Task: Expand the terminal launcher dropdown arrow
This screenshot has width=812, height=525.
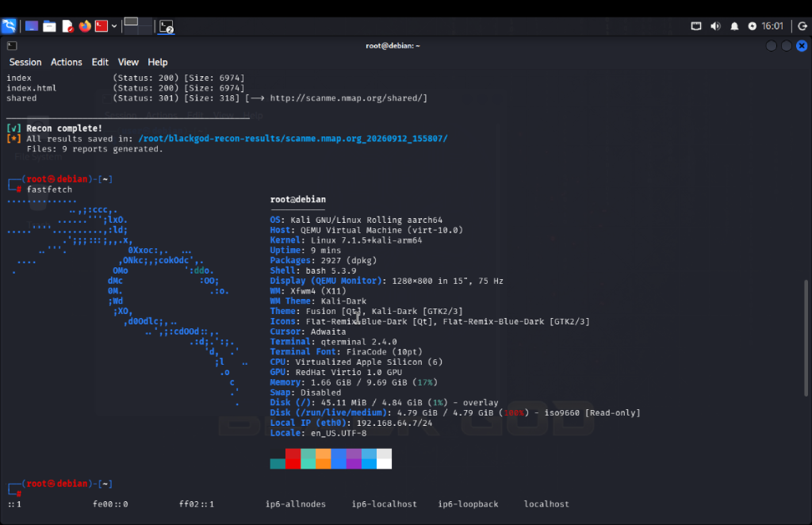Action: 114,26
